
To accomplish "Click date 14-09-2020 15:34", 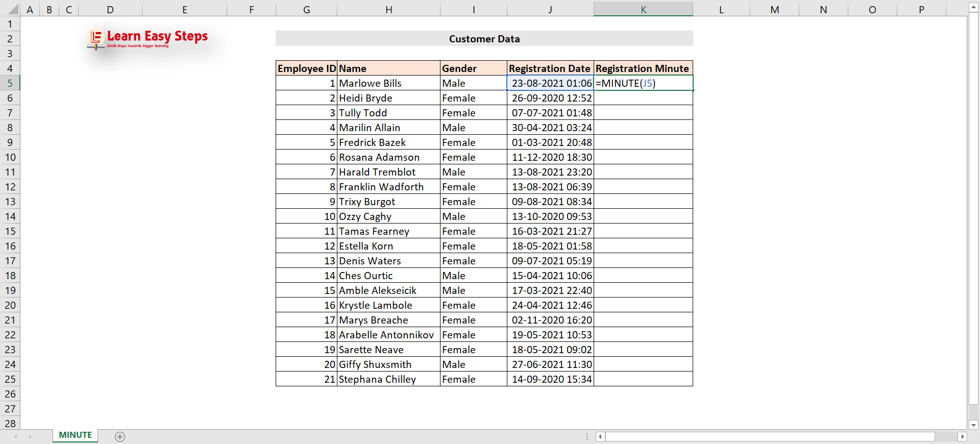I will [x=550, y=379].
